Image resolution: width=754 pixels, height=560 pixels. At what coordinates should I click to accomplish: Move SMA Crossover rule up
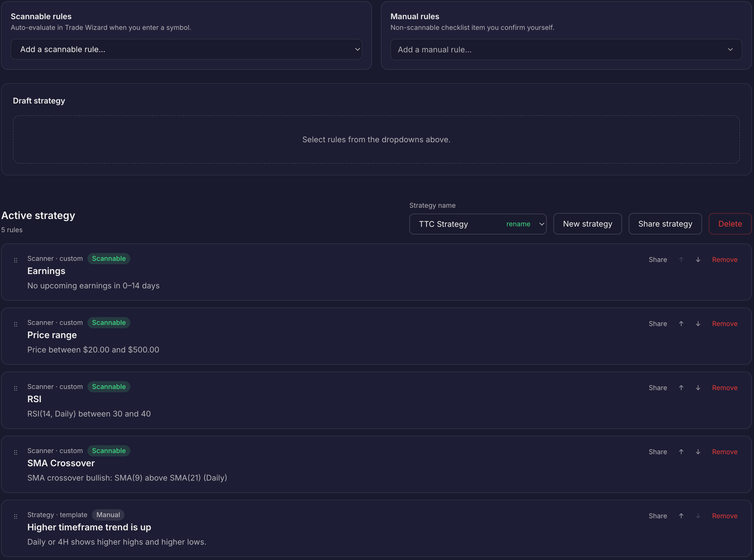pos(681,452)
